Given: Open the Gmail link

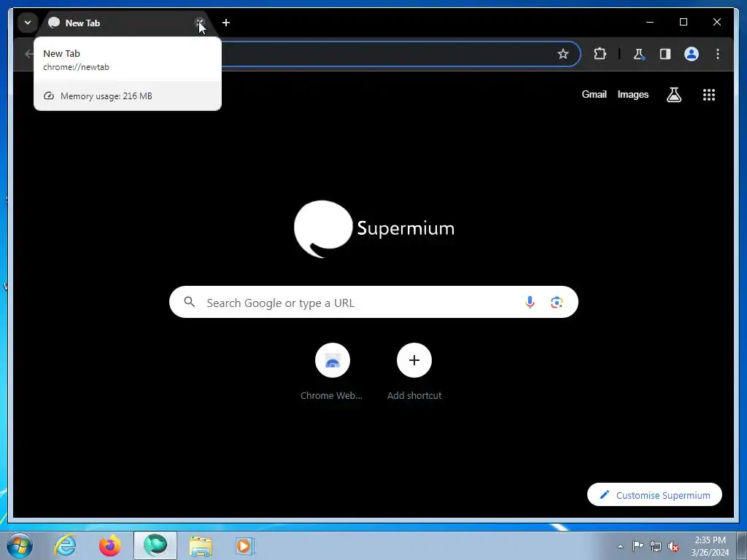Looking at the screenshot, I should click(594, 94).
